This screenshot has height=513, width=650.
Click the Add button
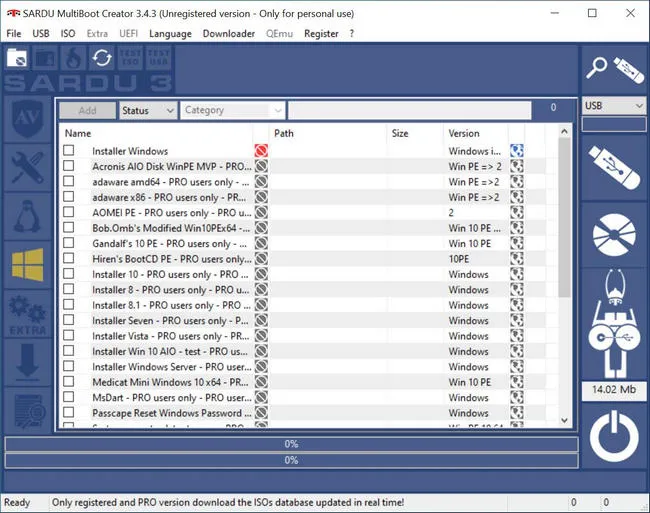pyautogui.click(x=87, y=111)
